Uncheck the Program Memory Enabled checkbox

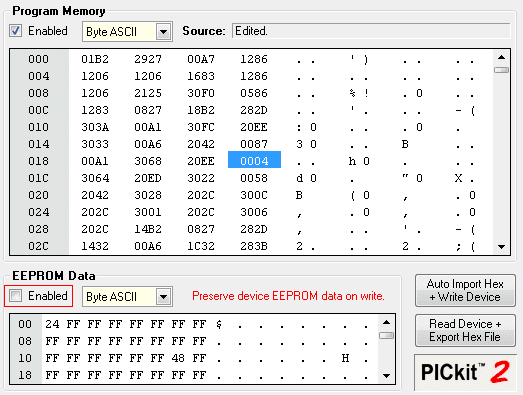[x=15, y=31]
